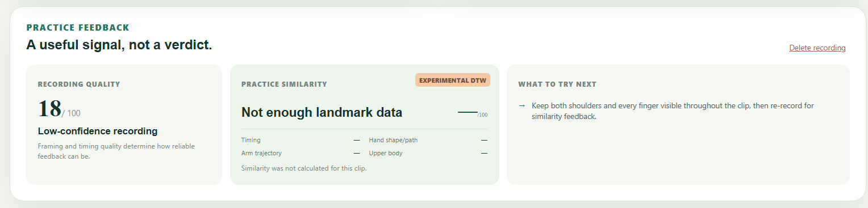Click the Not enough landmark data heading
This screenshot has height=208, width=868.
(322, 112)
